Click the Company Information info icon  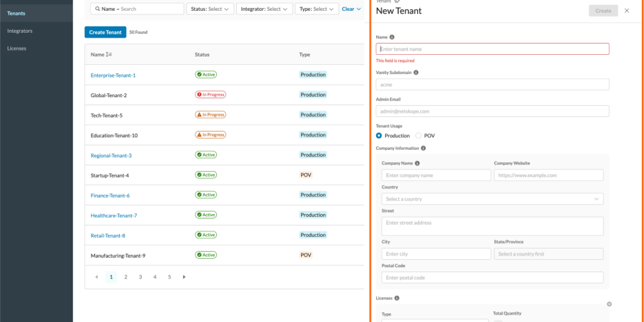click(423, 148)
